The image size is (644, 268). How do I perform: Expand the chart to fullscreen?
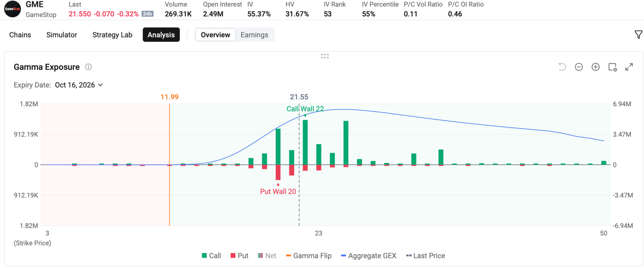[x=629, y=67]
